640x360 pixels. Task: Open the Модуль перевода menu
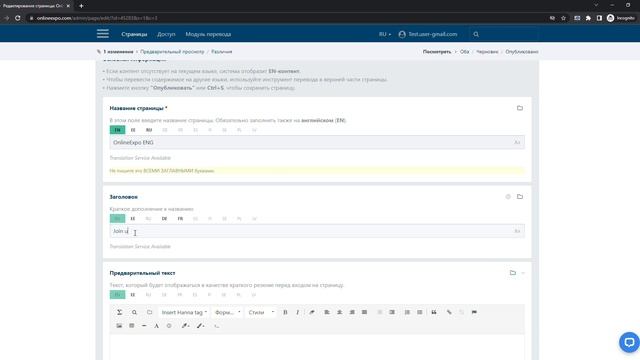coord(208,34)
